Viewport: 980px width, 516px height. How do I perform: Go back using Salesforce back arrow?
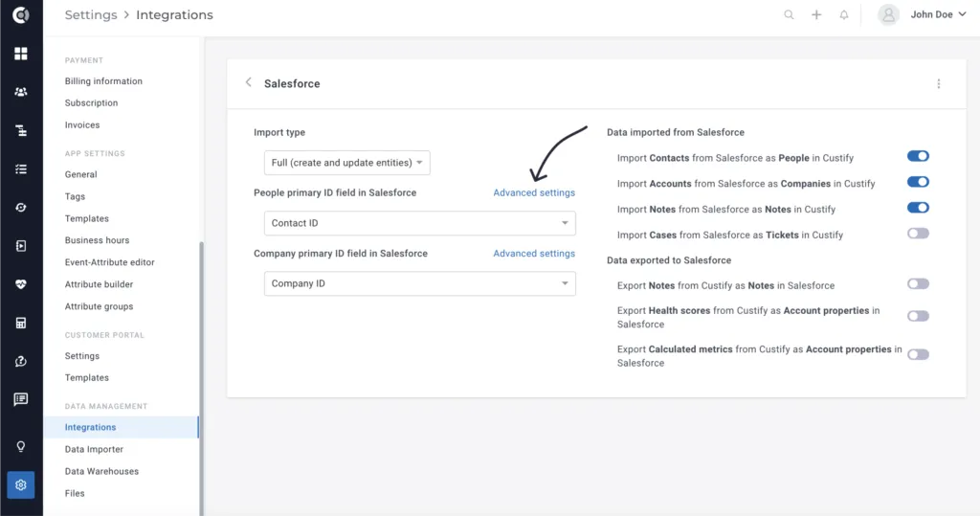248,82
